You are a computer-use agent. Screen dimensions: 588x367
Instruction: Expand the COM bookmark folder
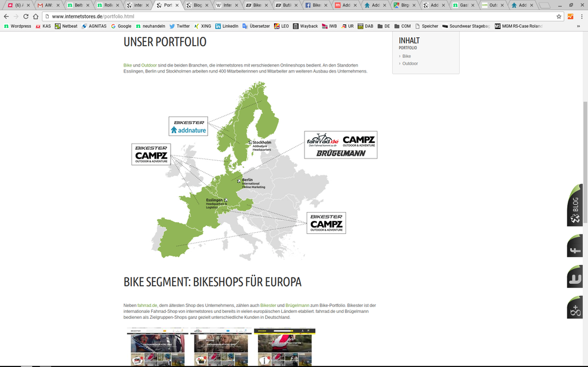pyautogui.click(x=403, y=26)
